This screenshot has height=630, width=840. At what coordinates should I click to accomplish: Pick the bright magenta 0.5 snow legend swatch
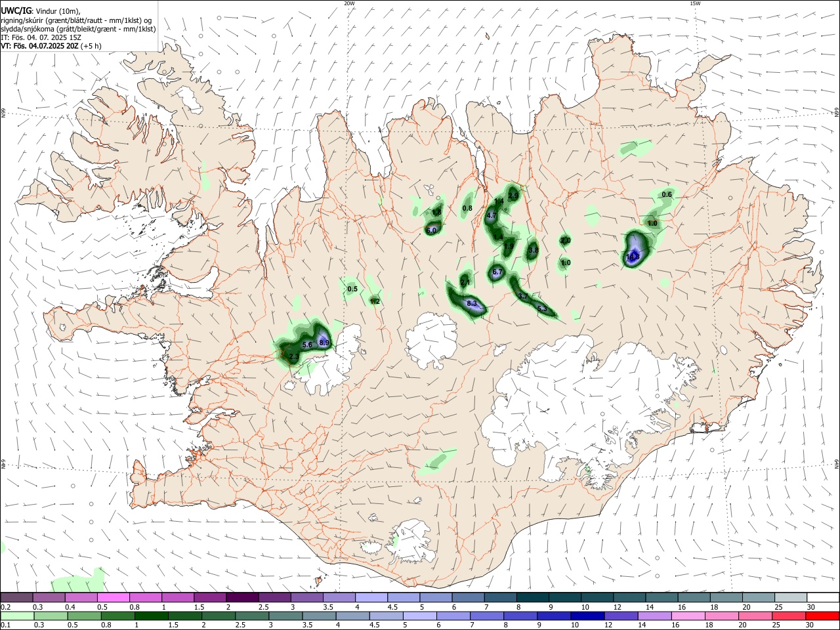pos(113,597)
